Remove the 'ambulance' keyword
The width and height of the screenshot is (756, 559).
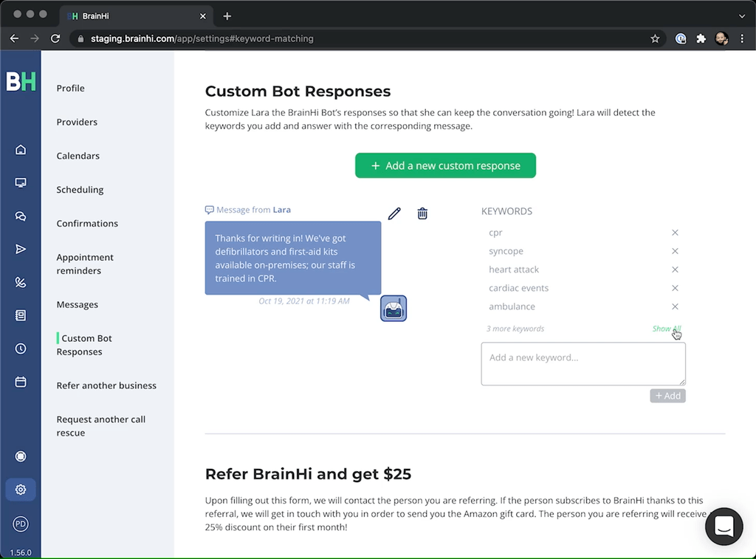tap(675, 306)
